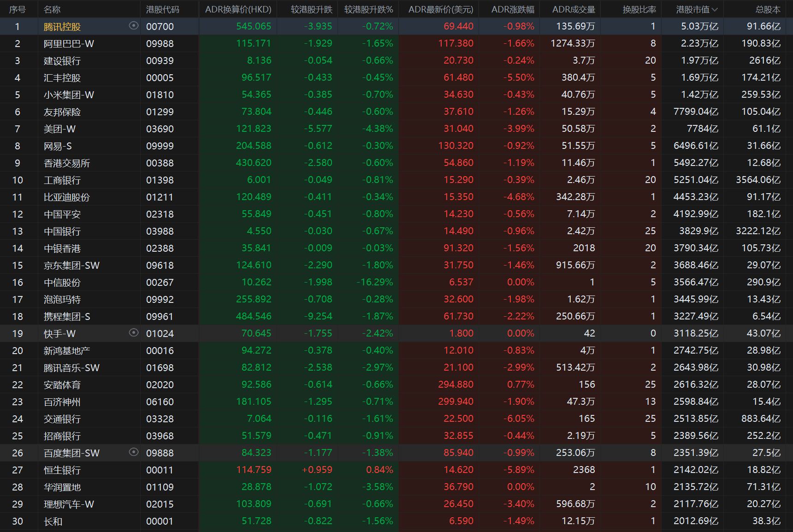
Task: Sort by ADR换算价(HKD) column header
Action: click(x=238, y=9)
